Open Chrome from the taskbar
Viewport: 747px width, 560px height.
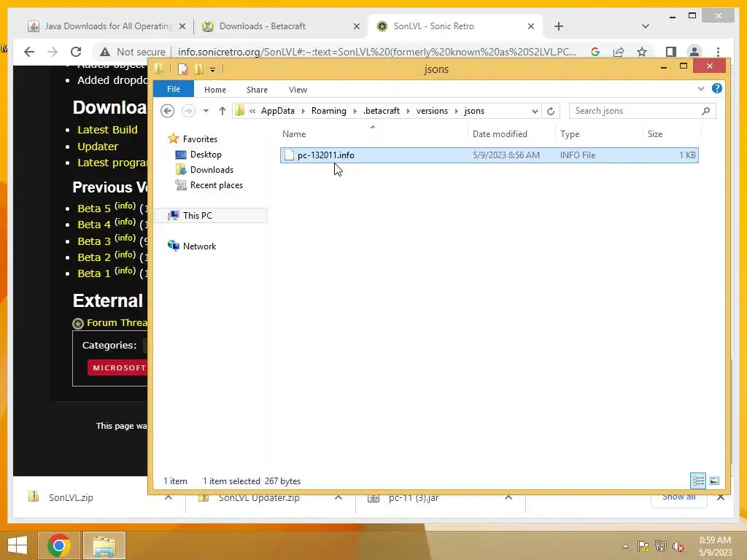click(59, 545)
